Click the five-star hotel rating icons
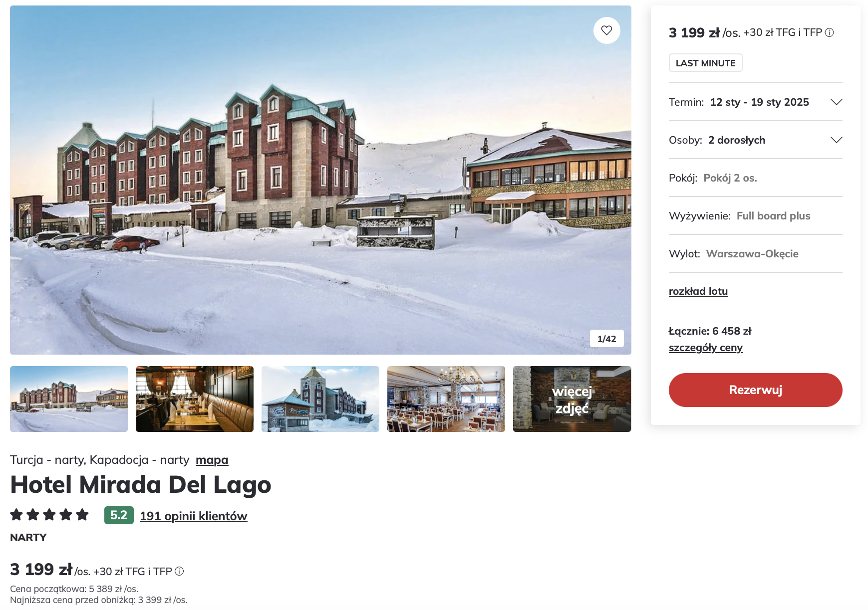The height and width of the screenshot is (610, 868). coord(49,515)
